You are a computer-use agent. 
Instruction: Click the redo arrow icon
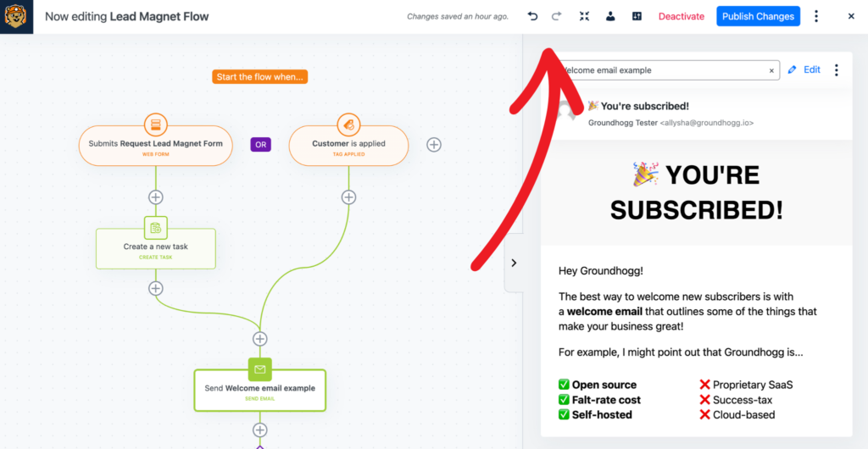(557, 17)
